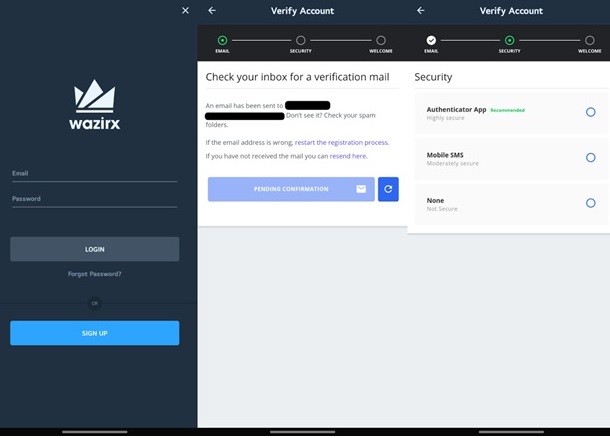Screen dimensions: 610x438
Task: Click restart the registration process link
Action: pyautogui.click(x=341, y=142)
